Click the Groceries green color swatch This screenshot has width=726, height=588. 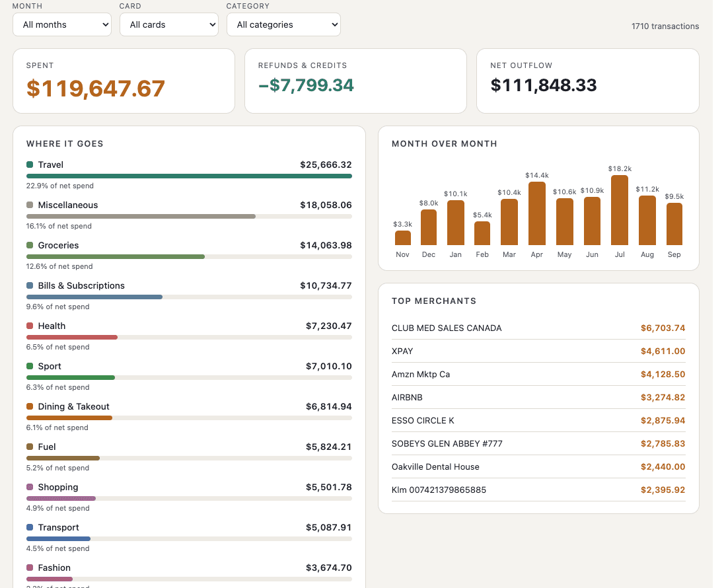pyautogui.click(x=30, y=245)
